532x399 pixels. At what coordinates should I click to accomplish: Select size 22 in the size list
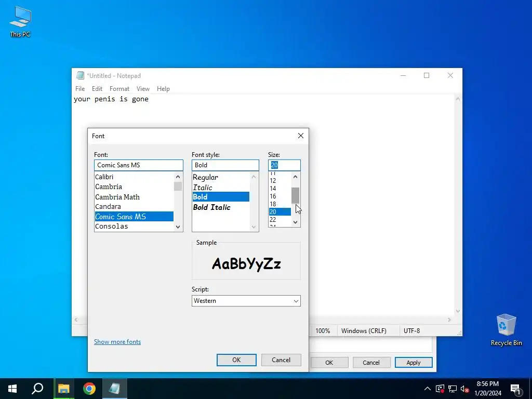280,220
